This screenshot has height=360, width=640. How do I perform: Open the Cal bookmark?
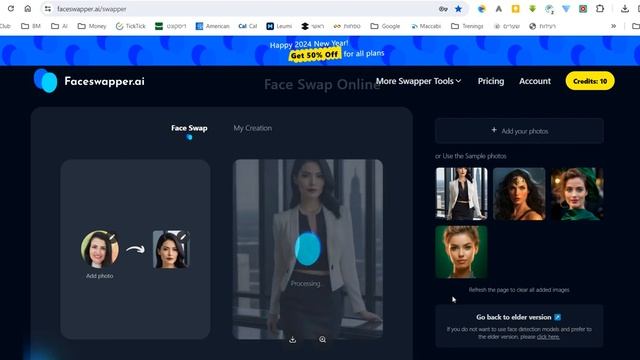[248, 26]
